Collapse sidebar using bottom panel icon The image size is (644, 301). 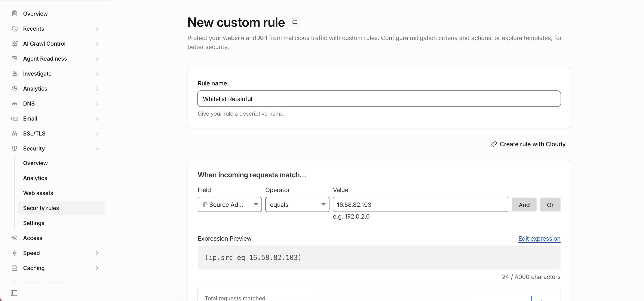click(14, 293)
